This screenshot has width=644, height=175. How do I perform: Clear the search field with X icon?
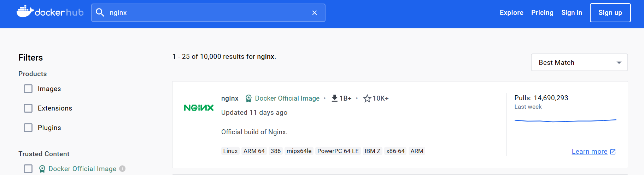(315, 13)
